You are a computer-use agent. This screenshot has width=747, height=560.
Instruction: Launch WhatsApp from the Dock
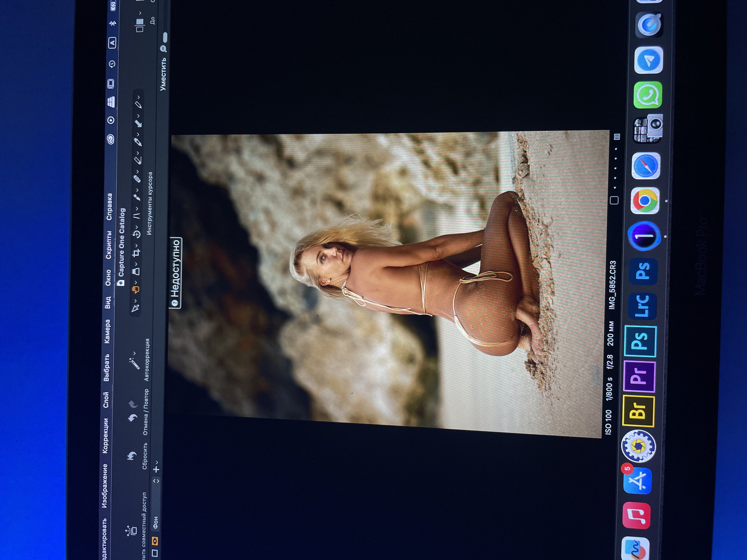pyautogui.click(x=648, y=95)
